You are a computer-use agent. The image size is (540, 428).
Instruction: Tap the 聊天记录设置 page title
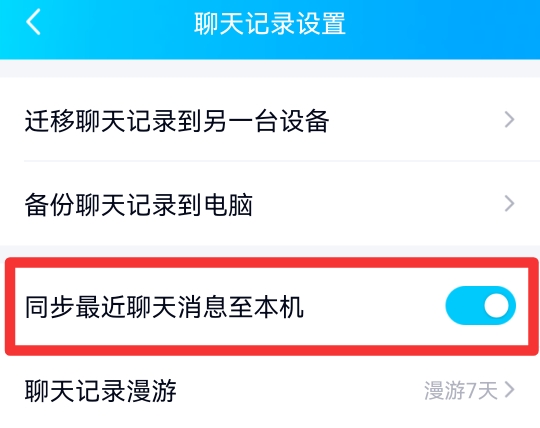point(270,23)
